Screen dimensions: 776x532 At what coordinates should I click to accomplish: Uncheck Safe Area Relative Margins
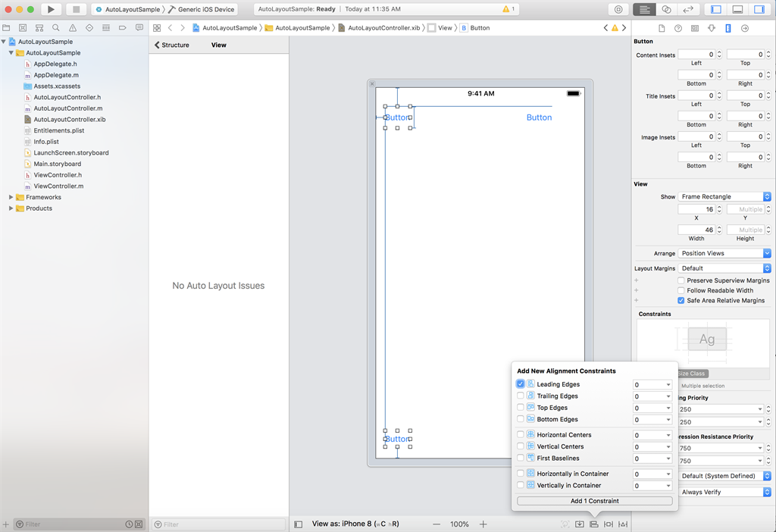pos(681,300)
